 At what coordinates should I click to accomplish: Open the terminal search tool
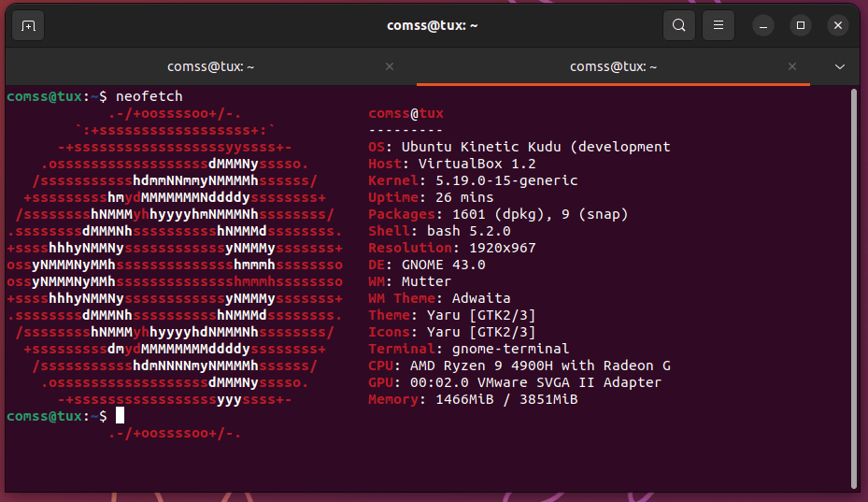pyautogui.click(x=678, y=25)
